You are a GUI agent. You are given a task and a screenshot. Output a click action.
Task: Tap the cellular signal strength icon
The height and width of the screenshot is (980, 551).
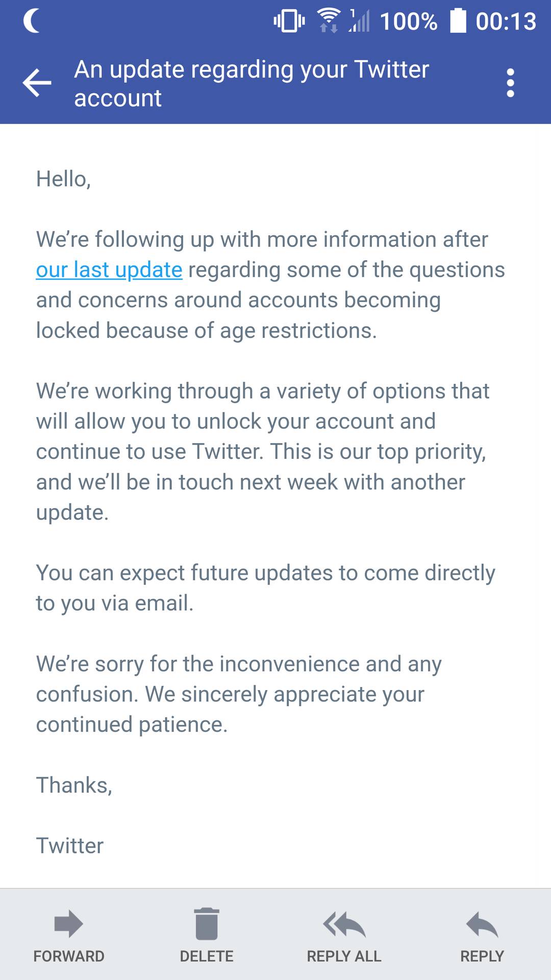361,20
